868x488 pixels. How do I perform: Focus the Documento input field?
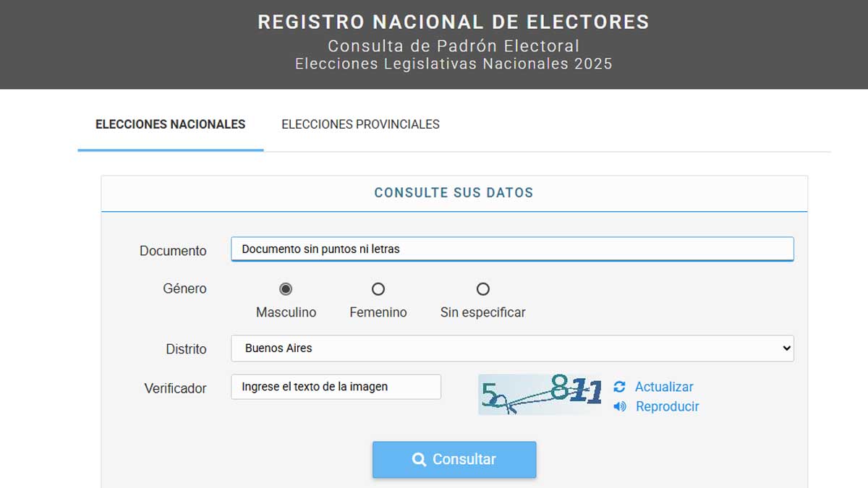[511, 249]
